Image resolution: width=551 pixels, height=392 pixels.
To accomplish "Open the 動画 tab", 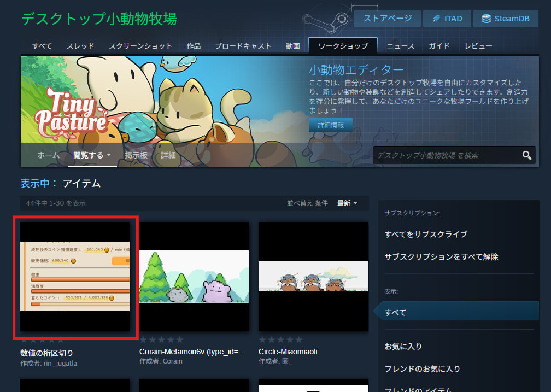I will [293, 46].
